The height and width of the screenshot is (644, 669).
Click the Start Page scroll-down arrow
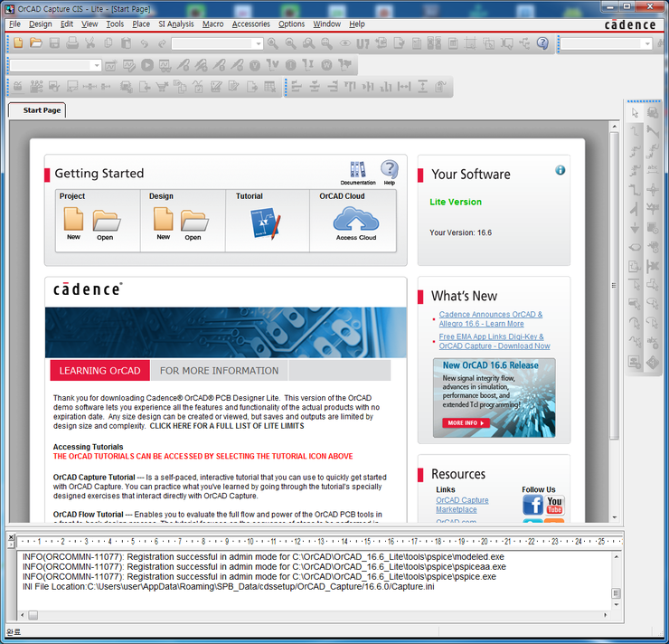pyautogui.click(x=615, y=517)
